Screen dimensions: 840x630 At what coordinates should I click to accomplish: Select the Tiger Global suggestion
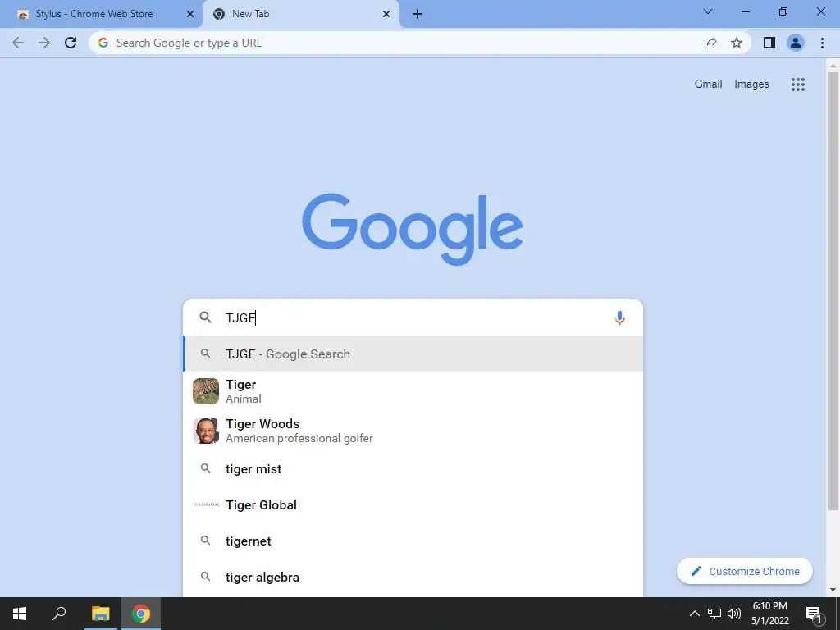pos(413,504)
